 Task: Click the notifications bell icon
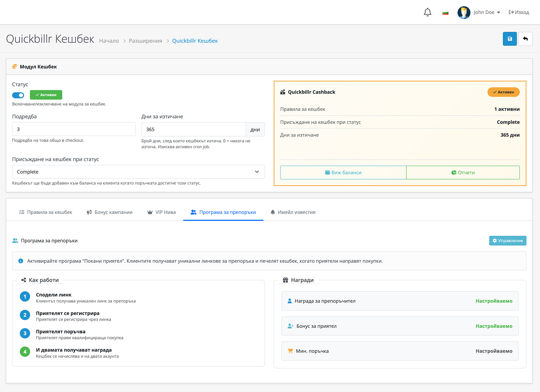427,12
